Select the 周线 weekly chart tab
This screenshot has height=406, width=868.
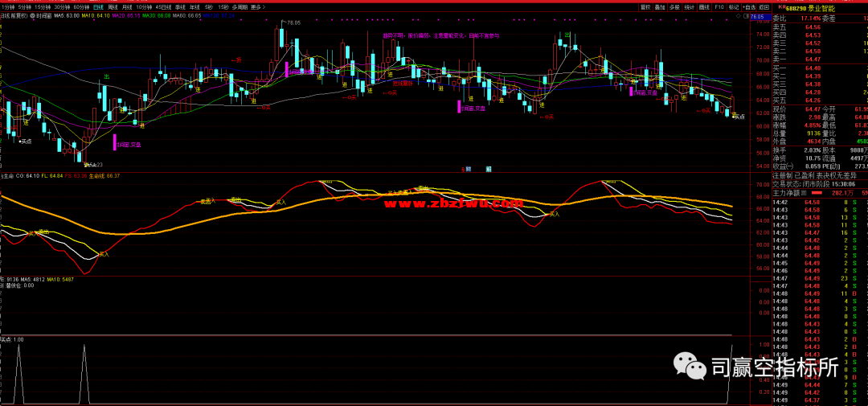(113, 7)
